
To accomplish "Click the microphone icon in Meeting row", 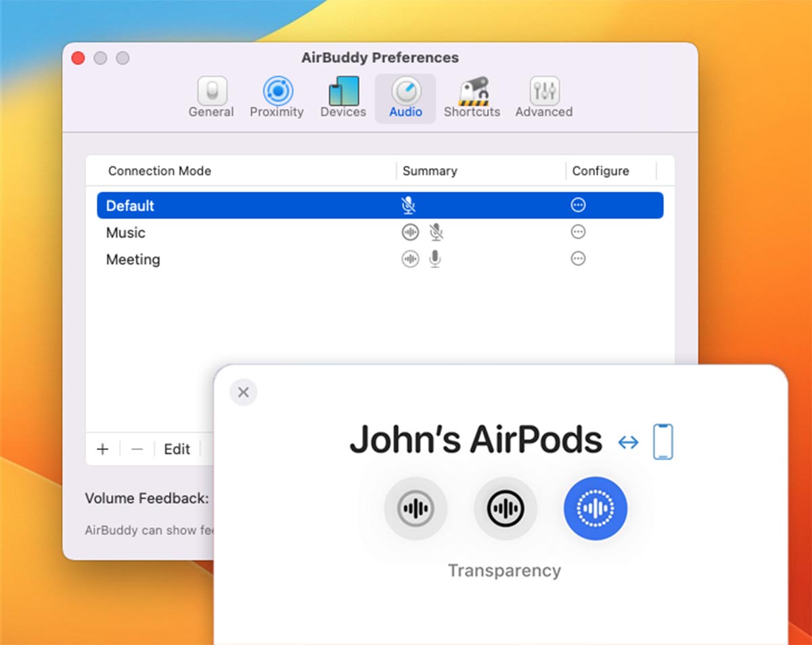I will (435, 259).
